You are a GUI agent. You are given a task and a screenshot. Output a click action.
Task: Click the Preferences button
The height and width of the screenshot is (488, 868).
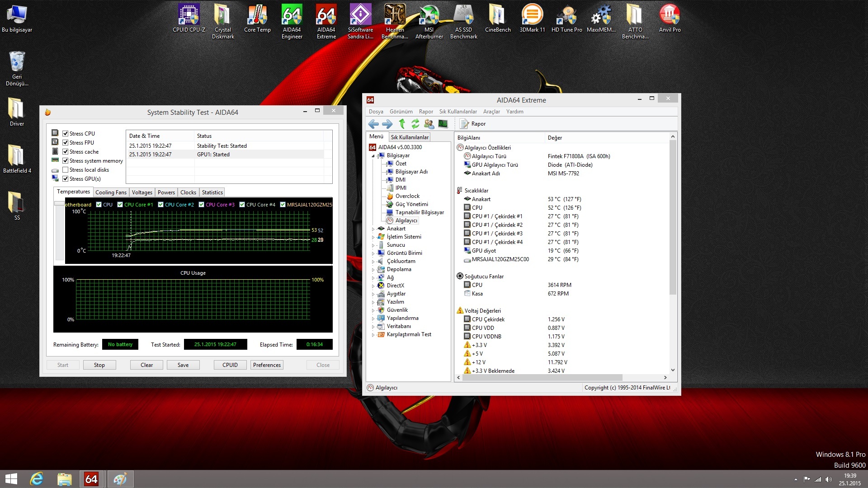(267, 365)
